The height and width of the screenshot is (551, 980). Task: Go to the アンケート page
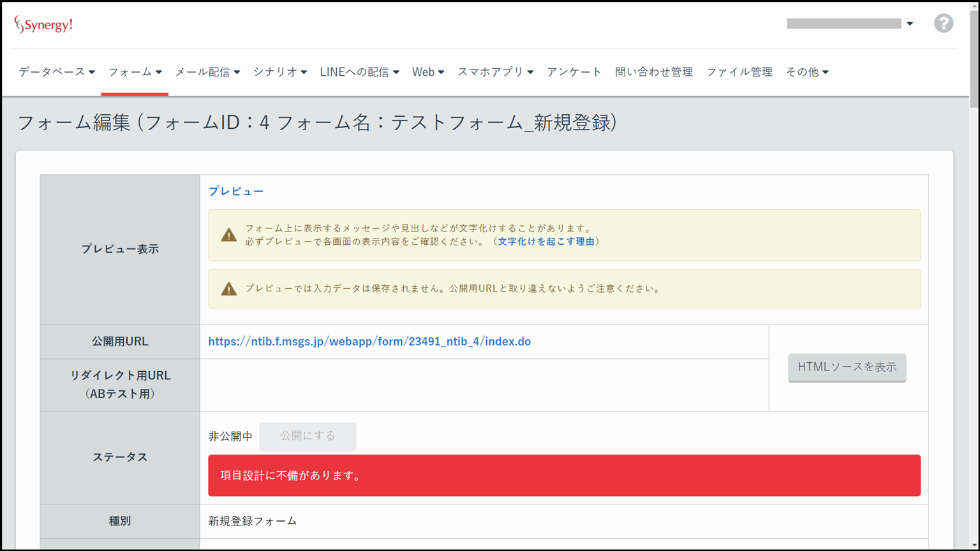(574, 72)
